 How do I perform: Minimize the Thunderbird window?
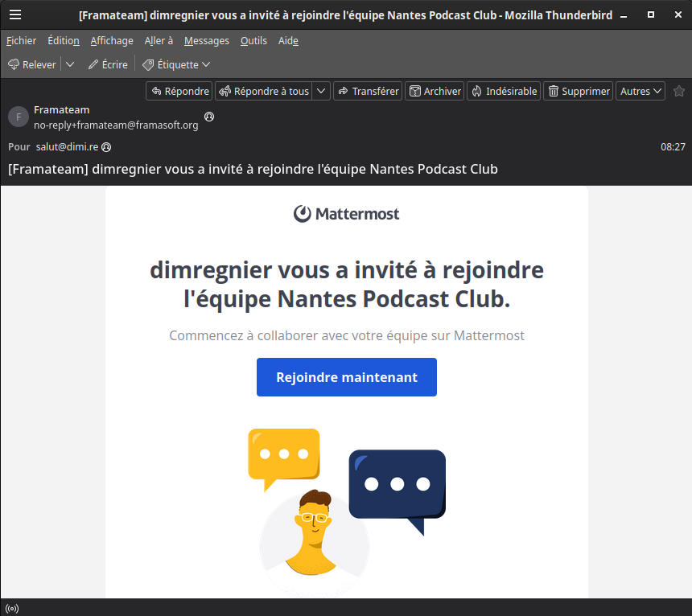[x=624, y=15]
